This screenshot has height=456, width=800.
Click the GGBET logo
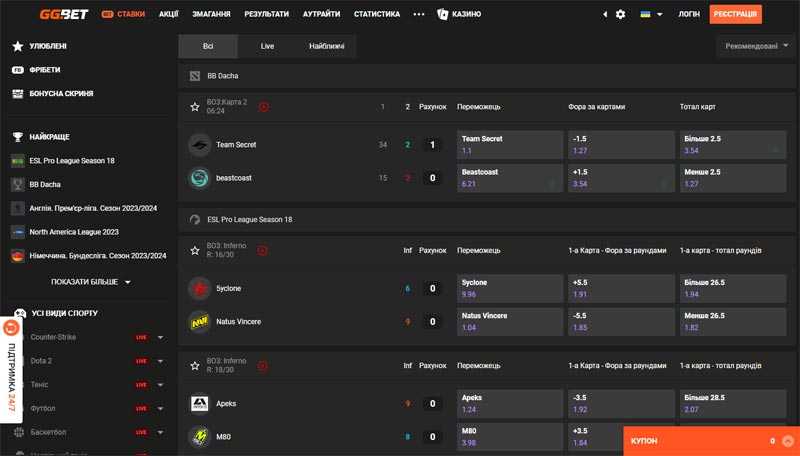tap(64, 14)
